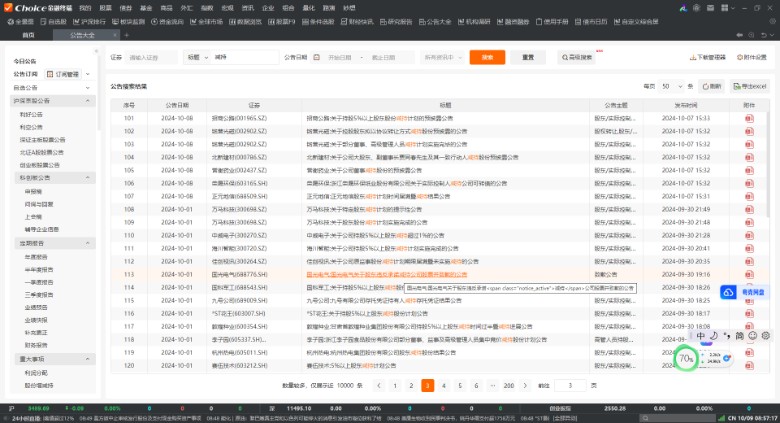Open the 下载管理器 download manager
Image resolution: width=780 pixels, height=423 pixels.
click(714, 57)
